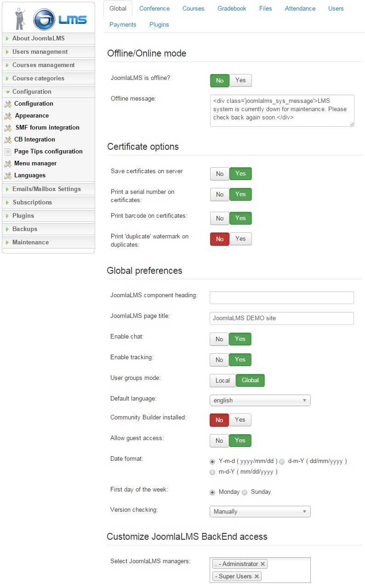Choose Sunday as first day of week

point(245,492)
